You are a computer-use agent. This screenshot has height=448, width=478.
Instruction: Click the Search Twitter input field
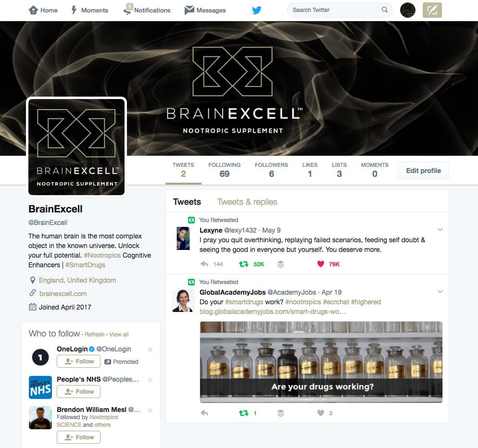pyautogui.click(x=335, y=10)
